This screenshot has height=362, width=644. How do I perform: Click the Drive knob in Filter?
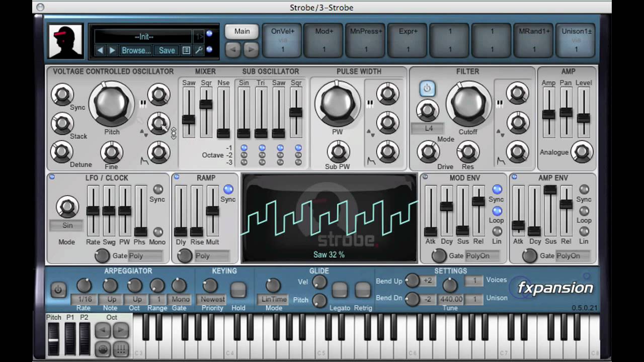tap(428, 151)
